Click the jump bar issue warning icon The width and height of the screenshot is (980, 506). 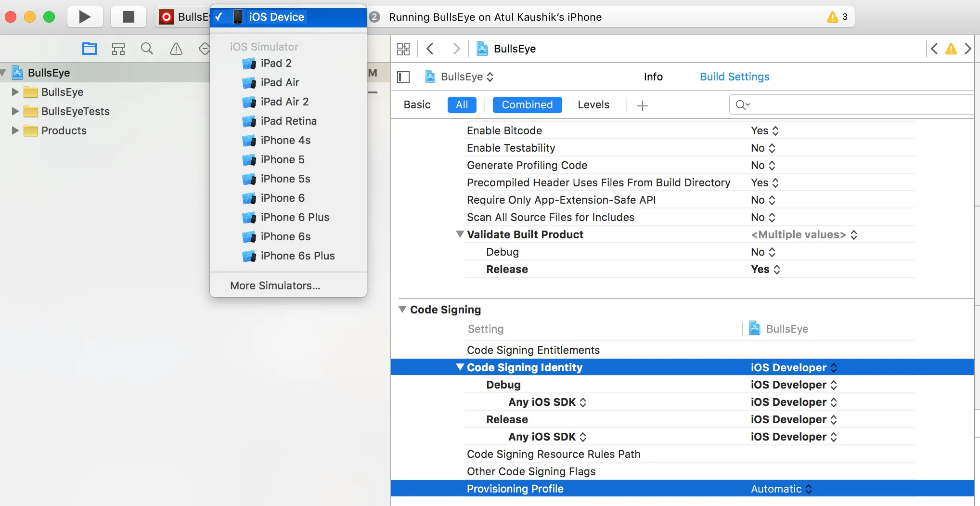click(951, 49)
